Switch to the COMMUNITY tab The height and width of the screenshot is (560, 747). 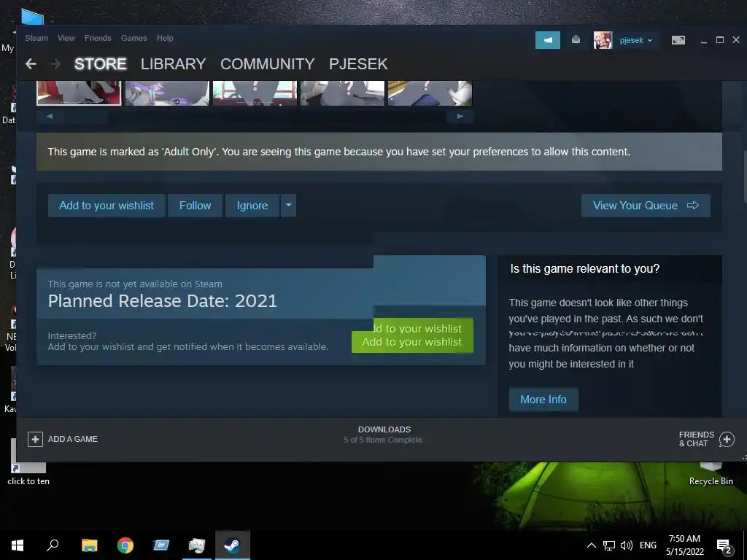[267, 64]
